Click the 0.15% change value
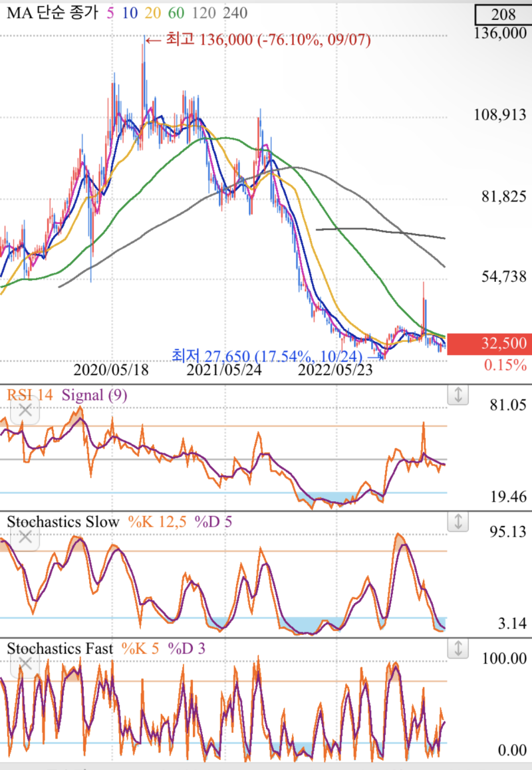Screen dimensions: 532x770 click(x=505, y=365)
